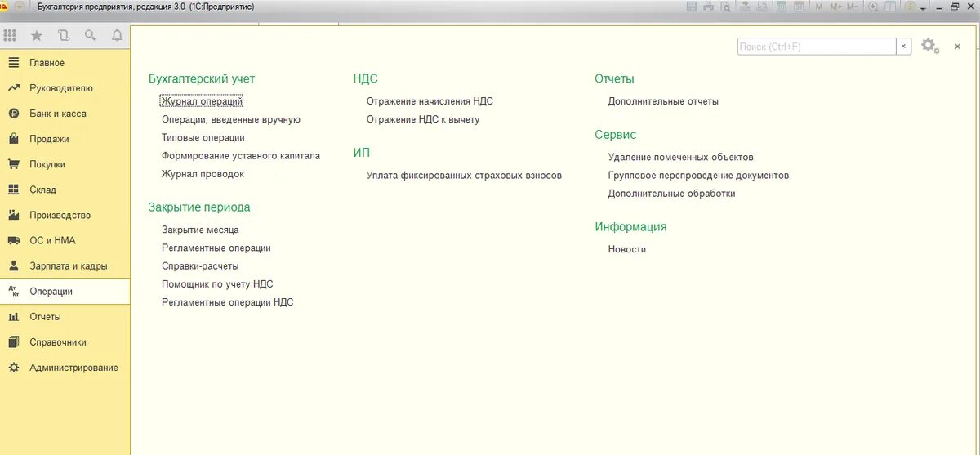Click the Print preview icon in the title bar

pos(725,7)
